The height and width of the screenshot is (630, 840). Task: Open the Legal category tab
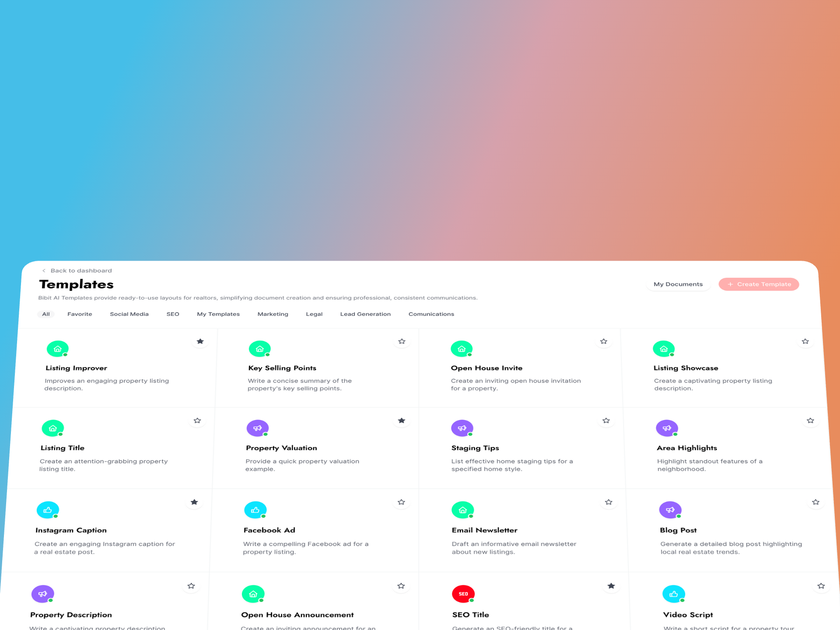(313, 314)
